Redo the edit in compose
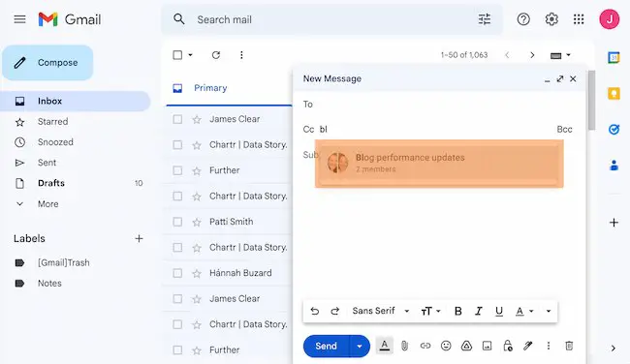The width and height of the screenshot is (630, 364). point(334,311)
